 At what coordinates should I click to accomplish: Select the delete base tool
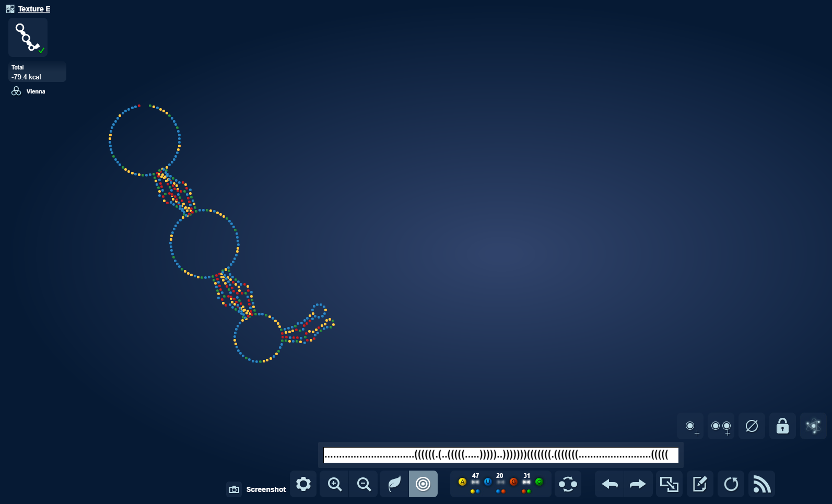(752, 426)
